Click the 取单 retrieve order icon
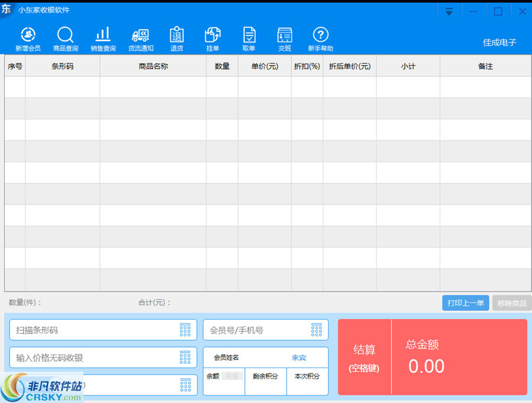Screen dimensions: 532x403 point(249,39)
